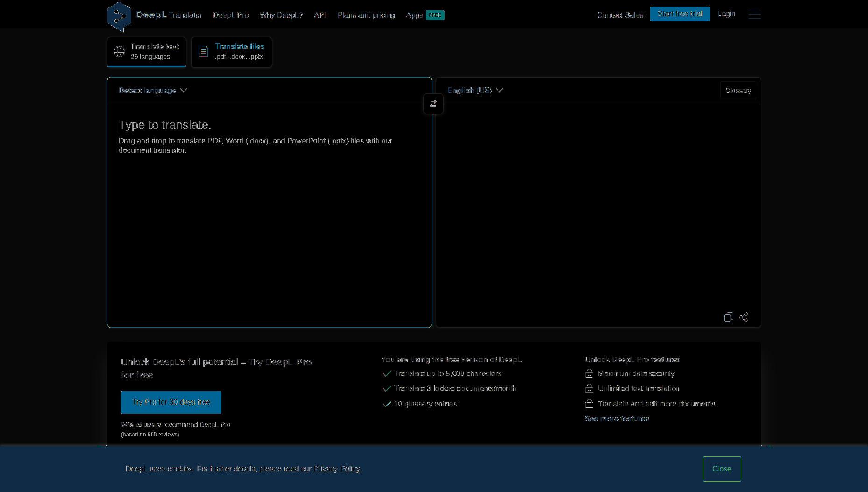Screen dimensions: 868x492
Task: Open the Detect language dropdown
Action: pos(153,90)
